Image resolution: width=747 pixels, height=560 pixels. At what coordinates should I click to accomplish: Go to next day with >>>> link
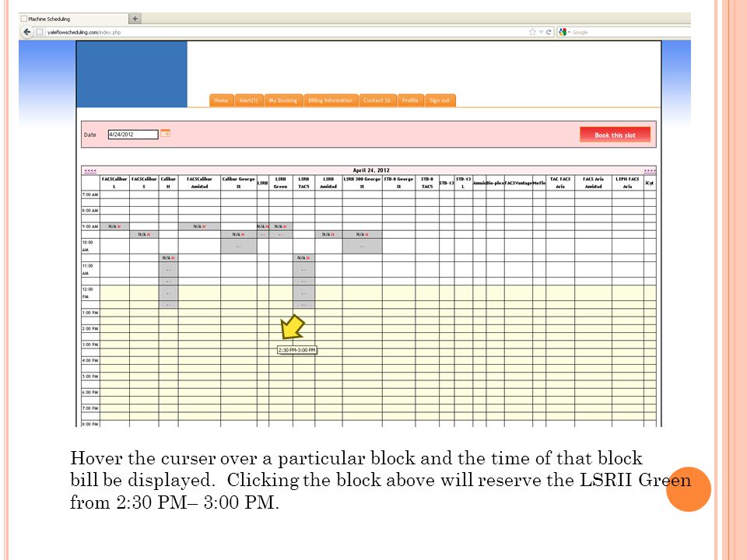pos(649,170)
